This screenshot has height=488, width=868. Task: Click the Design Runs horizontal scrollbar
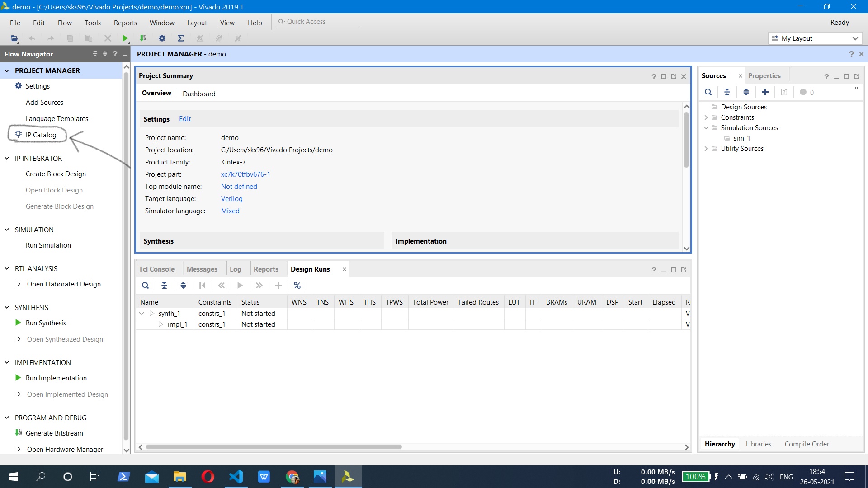[x=274, y=447]
